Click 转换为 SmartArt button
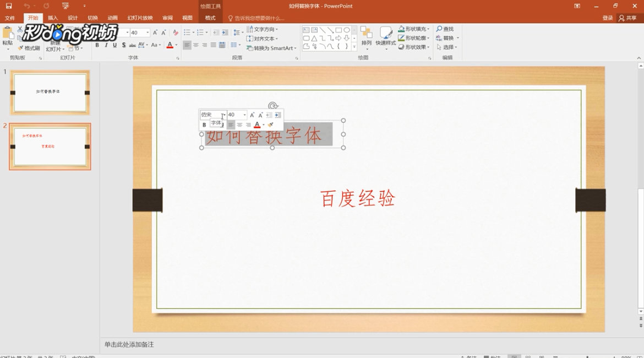The width and height of the screenshot is (644, 358). [270, 48]
